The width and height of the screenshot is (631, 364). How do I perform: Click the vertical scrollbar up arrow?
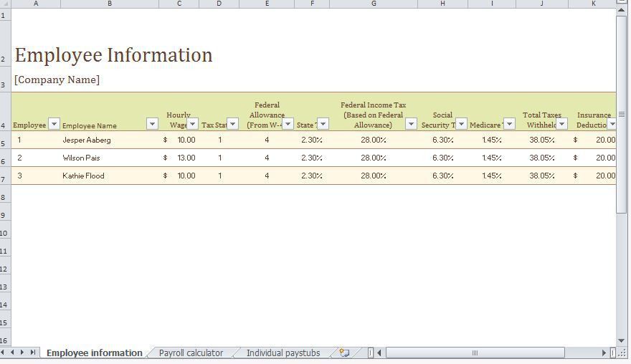[622, 11]
